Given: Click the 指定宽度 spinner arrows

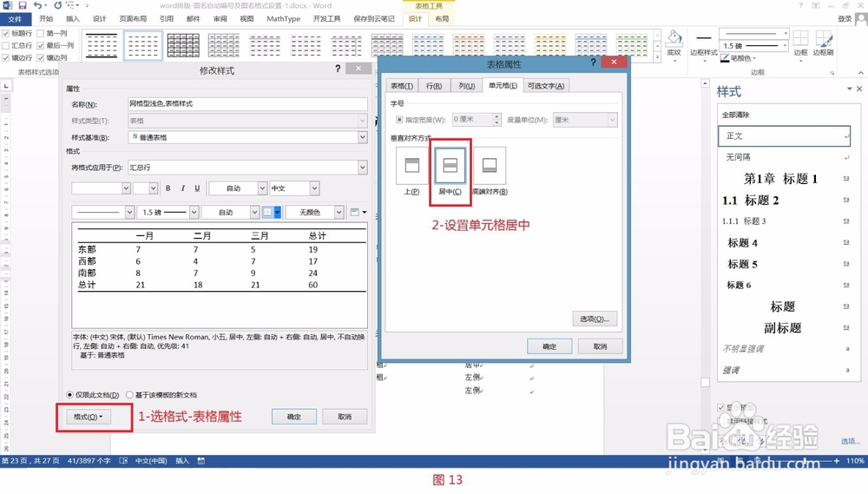Looking at the screenshot, I should coord(496,120).
